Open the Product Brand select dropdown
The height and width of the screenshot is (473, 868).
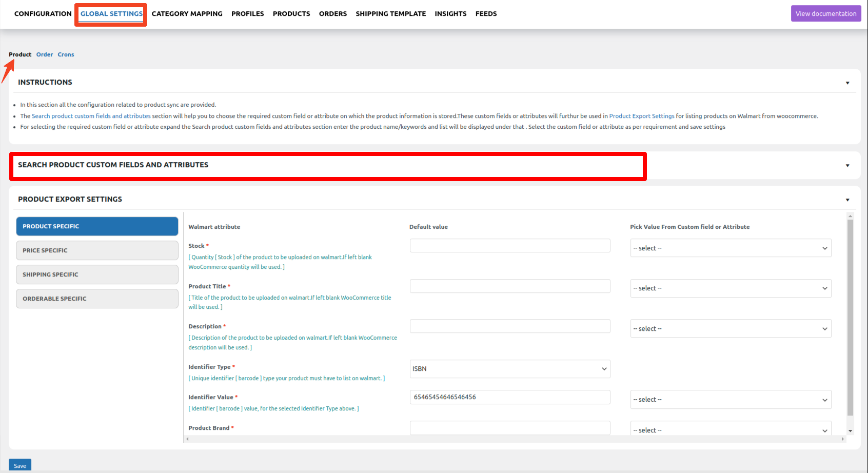coord(730,429)
